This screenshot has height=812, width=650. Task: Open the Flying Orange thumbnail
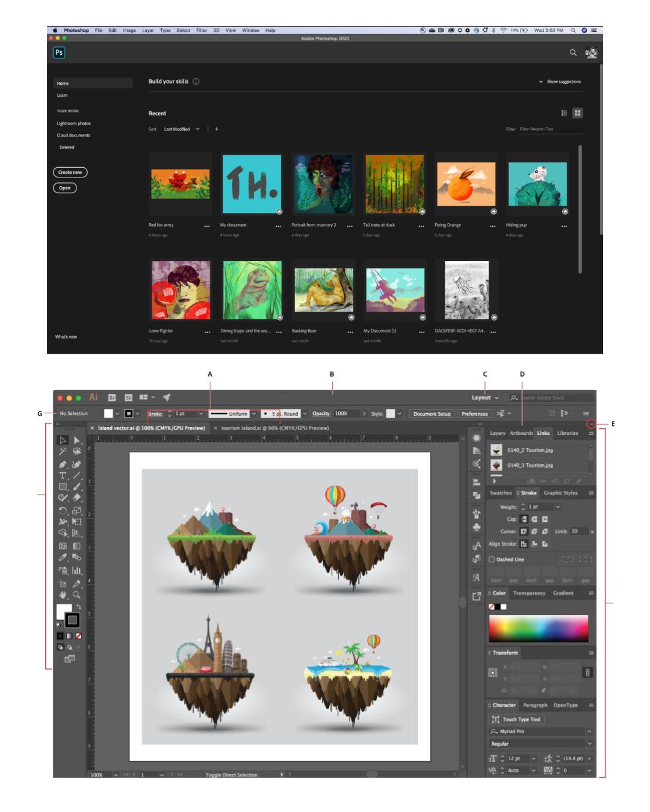pos(465,184)
